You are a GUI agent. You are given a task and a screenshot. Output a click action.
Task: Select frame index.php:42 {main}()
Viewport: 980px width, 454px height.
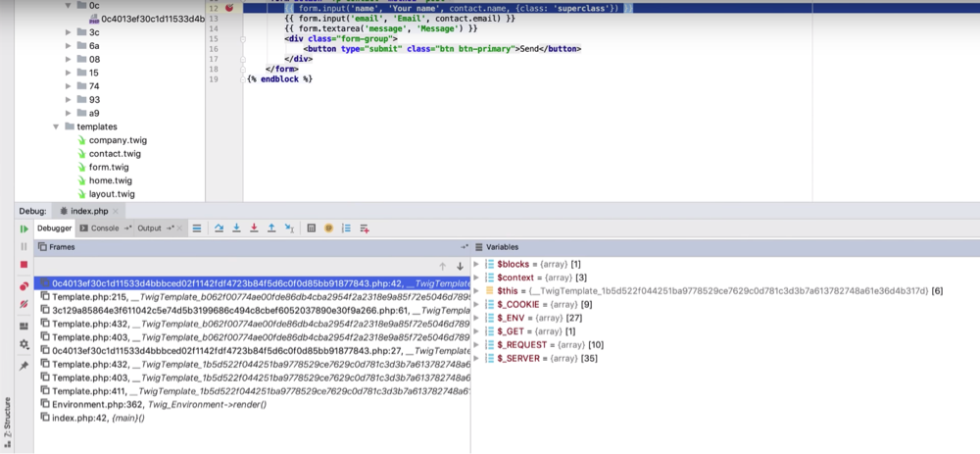coord(252,418)
